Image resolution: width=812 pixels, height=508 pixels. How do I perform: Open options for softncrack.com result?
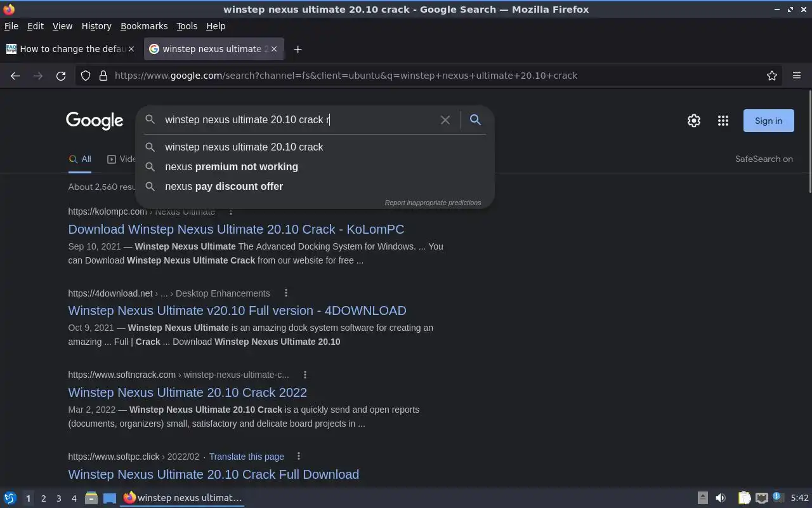(x=305, y=375)
